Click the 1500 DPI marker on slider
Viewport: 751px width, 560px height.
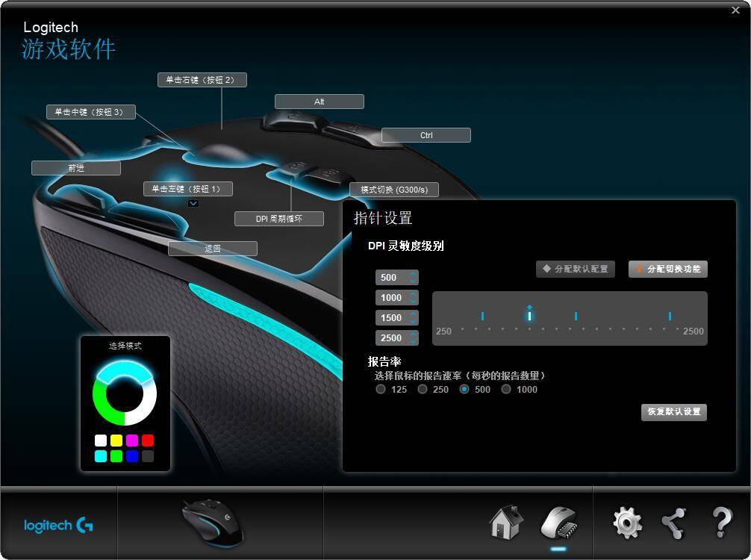tap(576, 316)
